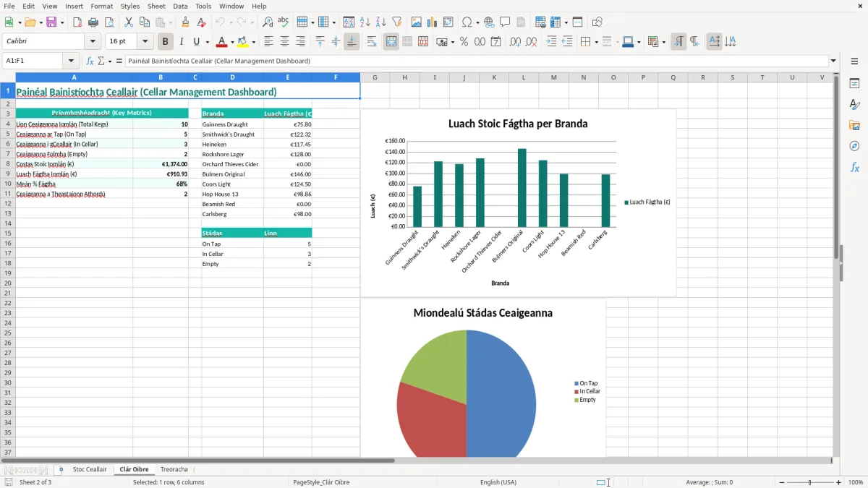Switch to the Stoc Ceallair sheet tab
Screen dimensions: 868x488
coord(90,469)
